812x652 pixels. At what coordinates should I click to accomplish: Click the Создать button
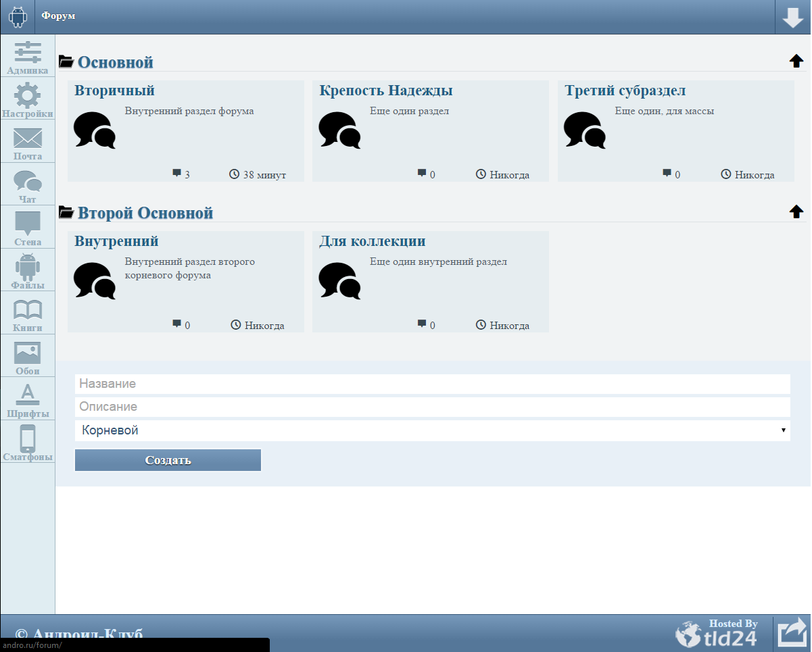(168, 460)
